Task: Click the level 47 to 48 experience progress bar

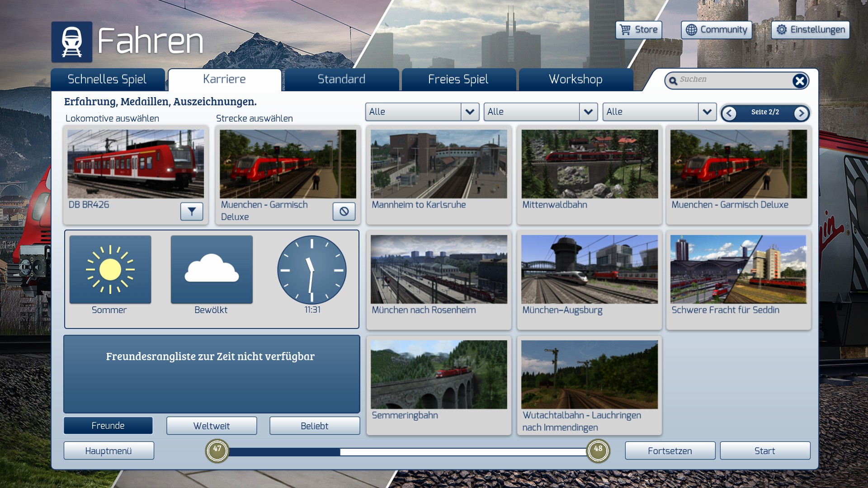Action: click(407, 452)
